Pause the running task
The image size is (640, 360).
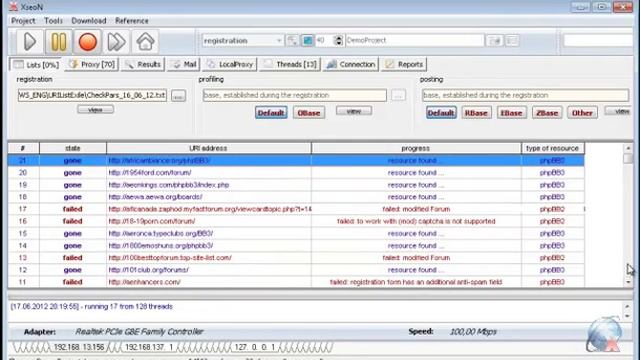coord(58,42)
